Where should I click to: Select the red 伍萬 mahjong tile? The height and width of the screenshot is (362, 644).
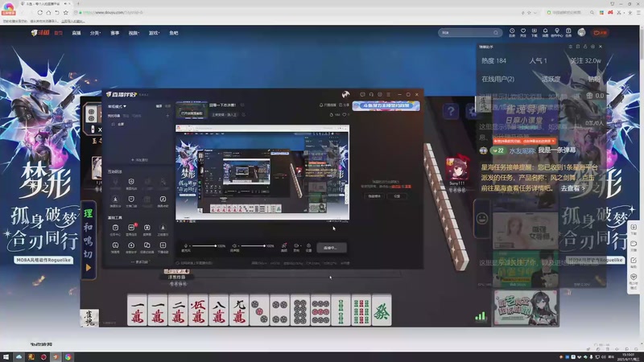(x=198, y=311)
